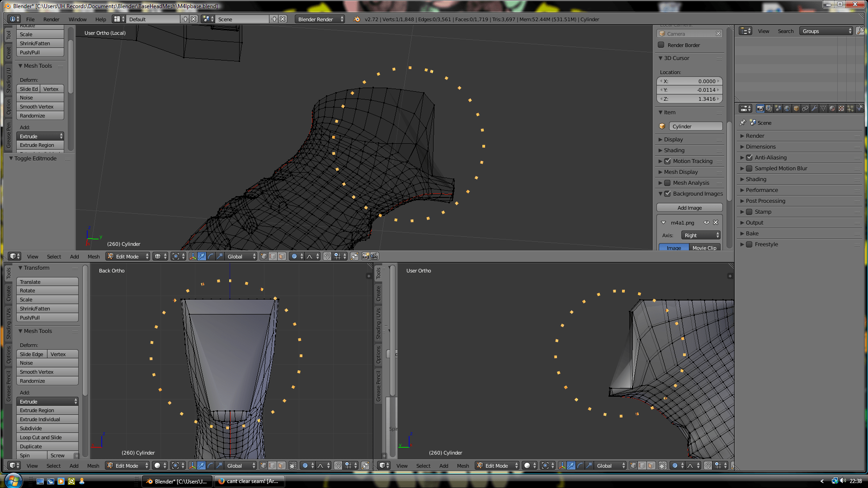This screenshot has width=868, height=488.
Task: Select the Material properties tab (sphere icon)
Action: 832,108
